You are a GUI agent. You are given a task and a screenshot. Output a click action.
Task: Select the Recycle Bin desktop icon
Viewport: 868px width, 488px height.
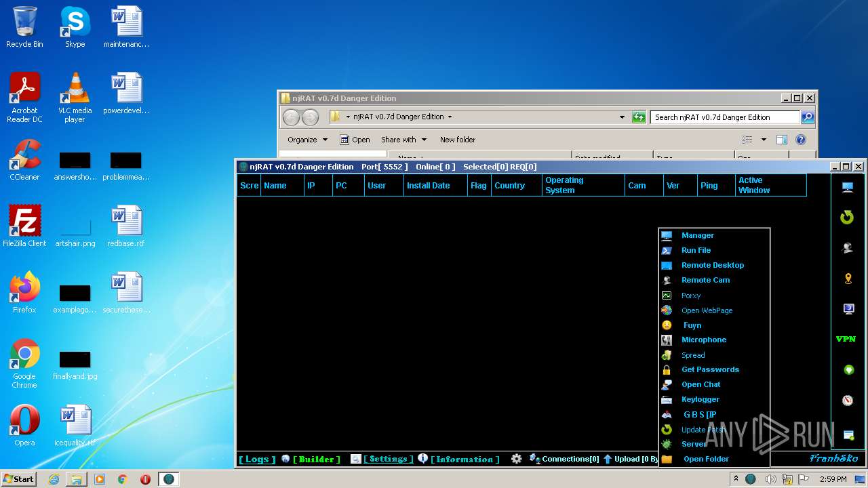coord(24,28)
